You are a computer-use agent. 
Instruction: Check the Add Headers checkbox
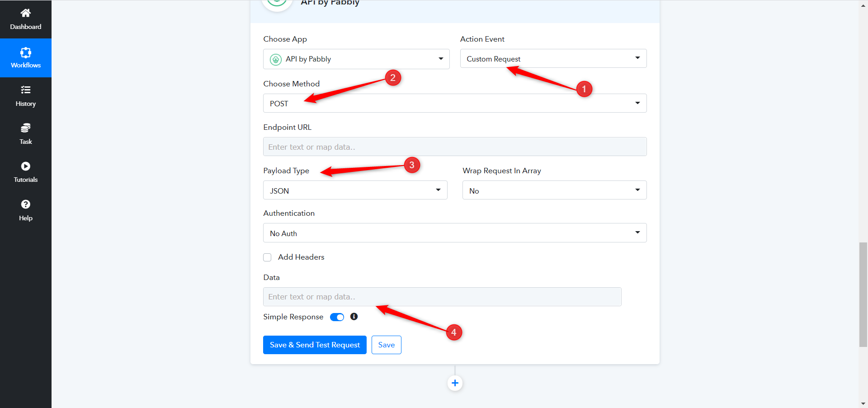(x=267, y=257)
